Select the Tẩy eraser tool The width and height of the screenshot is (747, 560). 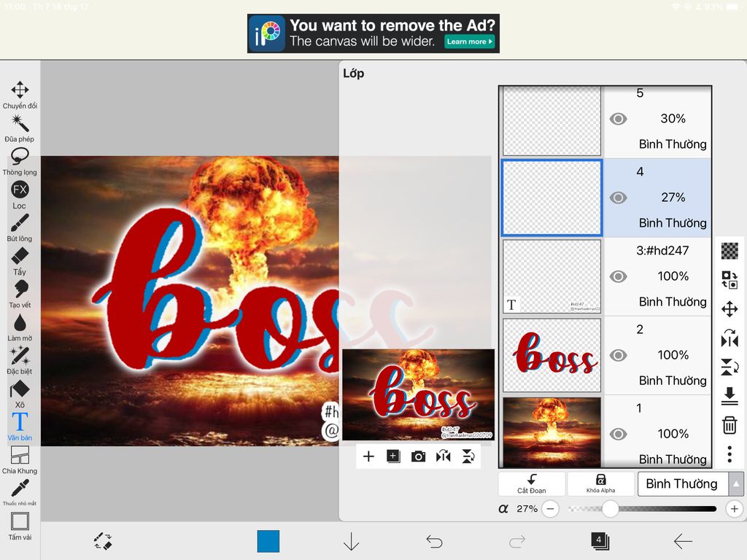(20, 261)
